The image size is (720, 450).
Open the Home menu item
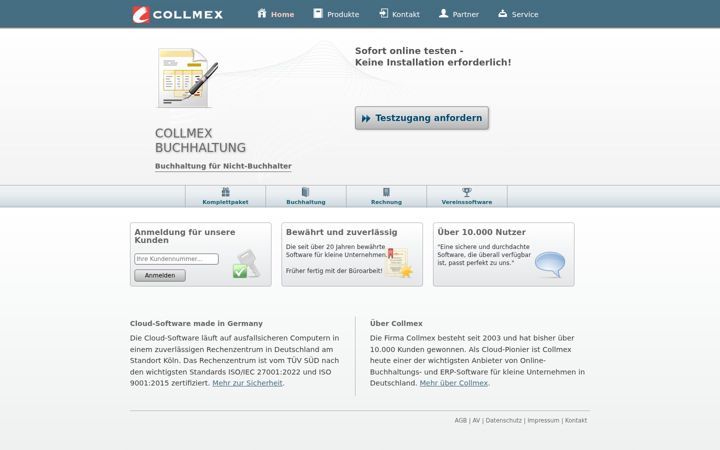(276, 14)
